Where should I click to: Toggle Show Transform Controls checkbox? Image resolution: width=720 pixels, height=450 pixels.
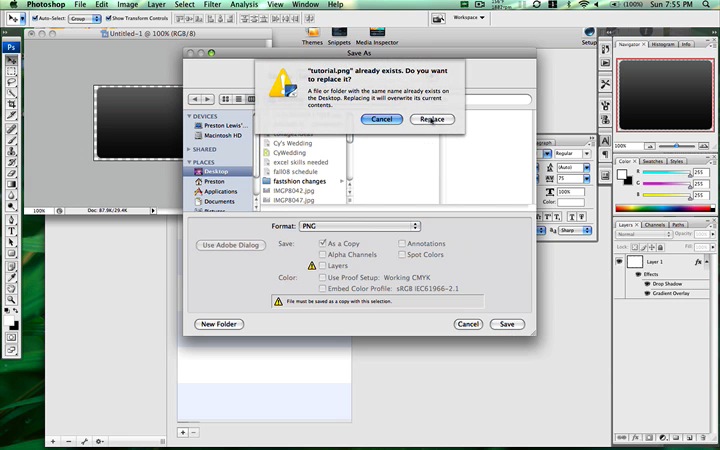tap(108, 18)
